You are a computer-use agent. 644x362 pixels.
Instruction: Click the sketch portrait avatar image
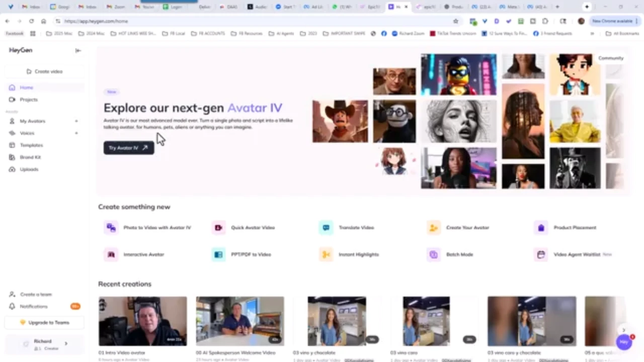click(459, 121)
